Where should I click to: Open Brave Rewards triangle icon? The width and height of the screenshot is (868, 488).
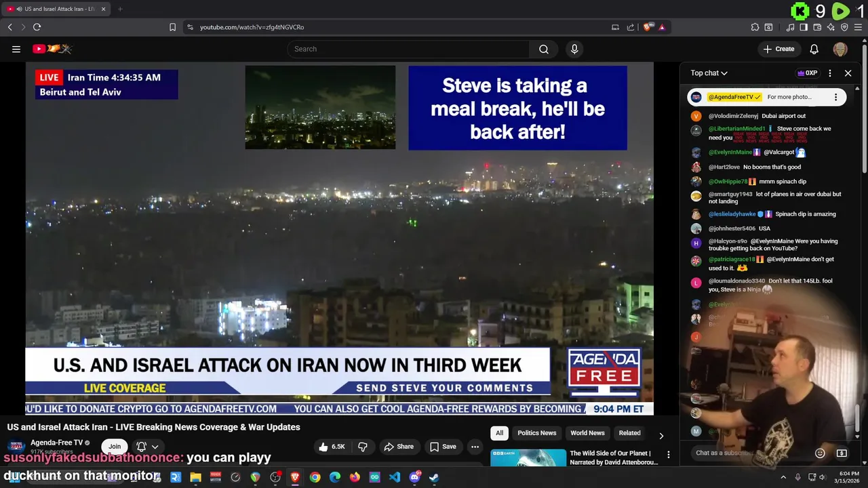click(662, 27)
